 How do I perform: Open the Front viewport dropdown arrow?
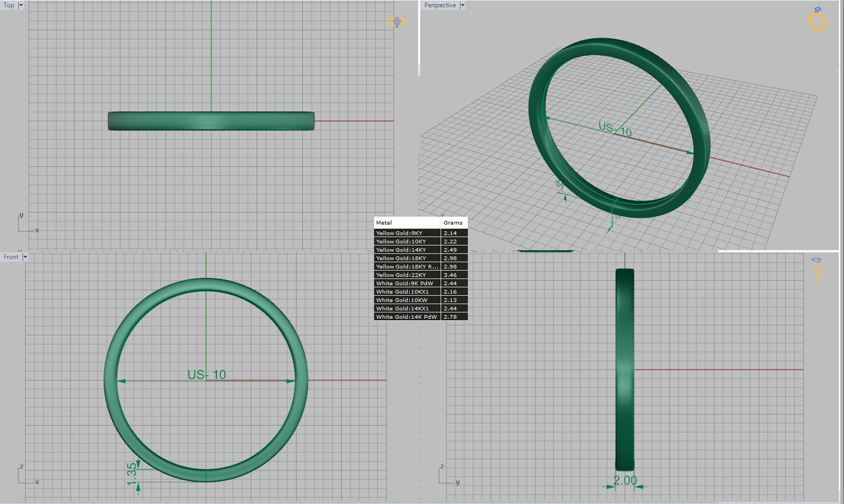26,257
